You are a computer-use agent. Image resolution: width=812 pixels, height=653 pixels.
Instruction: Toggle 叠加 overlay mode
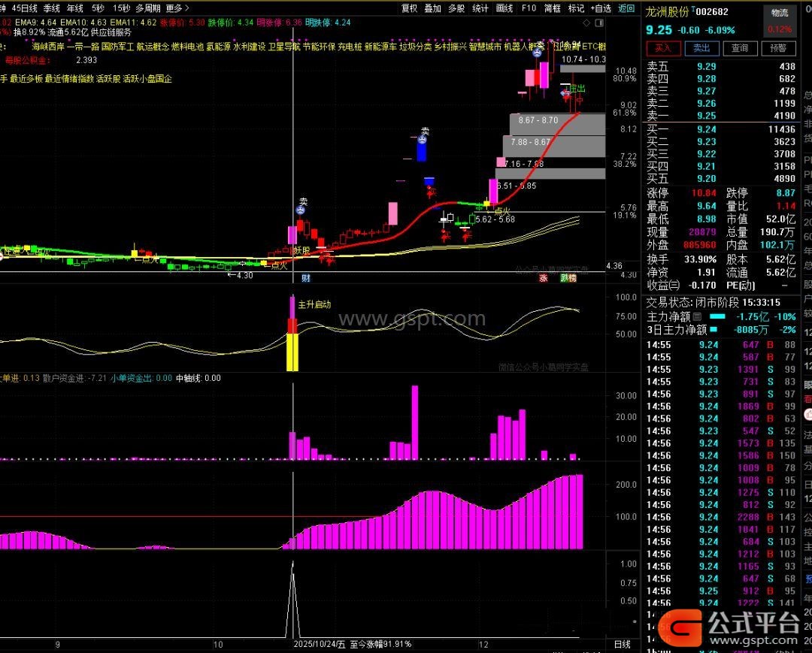[x=433, y=8]
